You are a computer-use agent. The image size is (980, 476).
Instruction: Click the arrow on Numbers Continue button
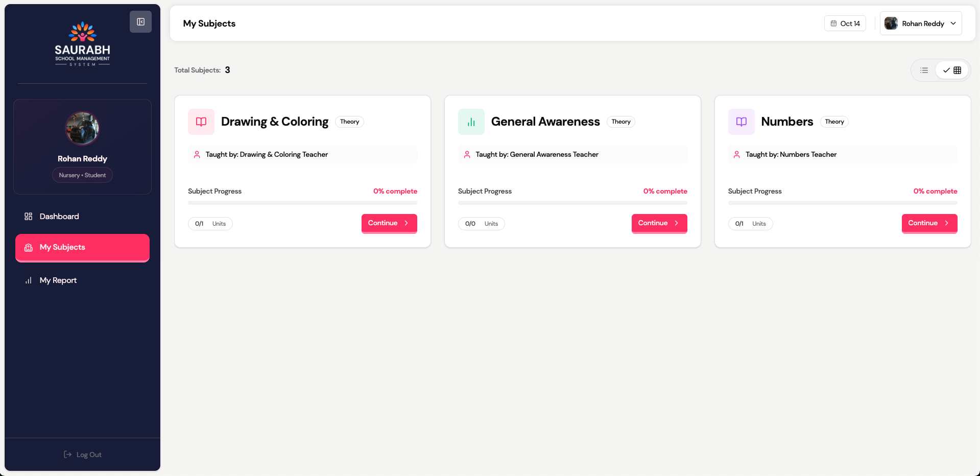[x=946, y=223]
